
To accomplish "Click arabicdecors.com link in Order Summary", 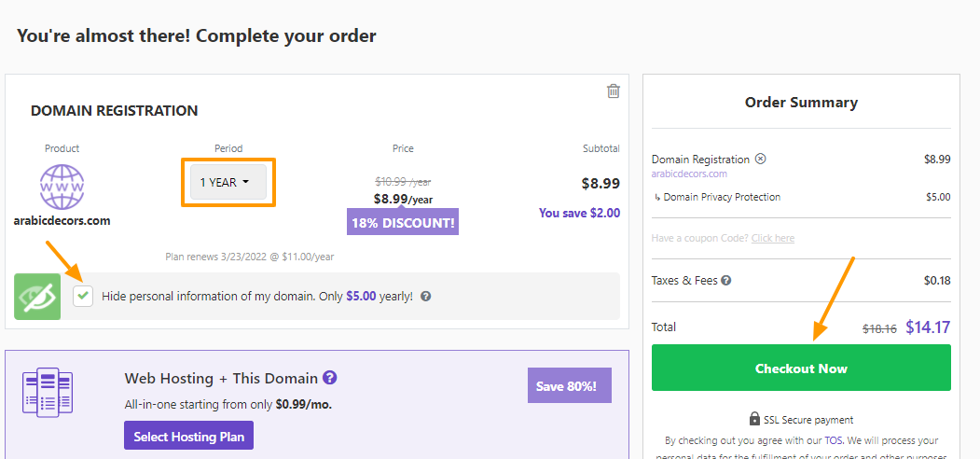I will tap(689, 174).
